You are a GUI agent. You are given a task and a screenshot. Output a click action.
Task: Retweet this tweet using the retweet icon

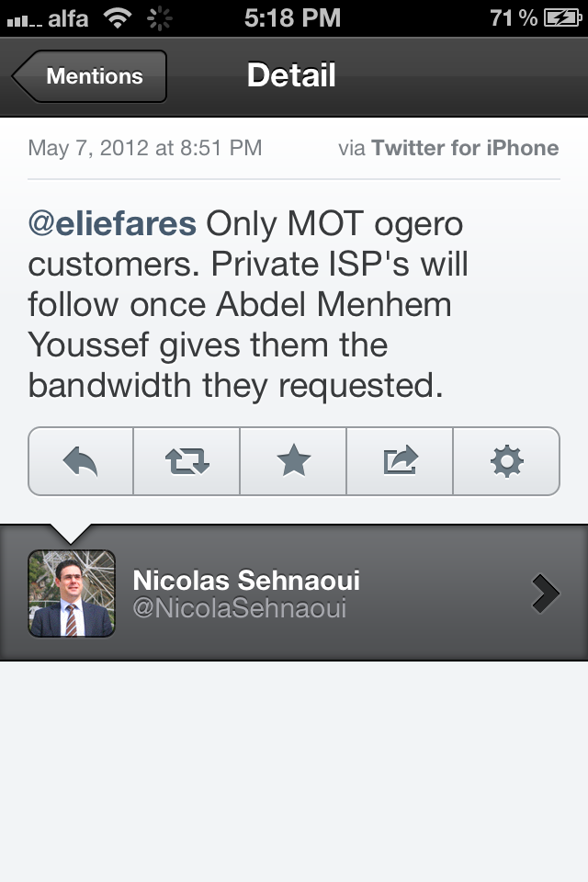(x=187, y=461)
